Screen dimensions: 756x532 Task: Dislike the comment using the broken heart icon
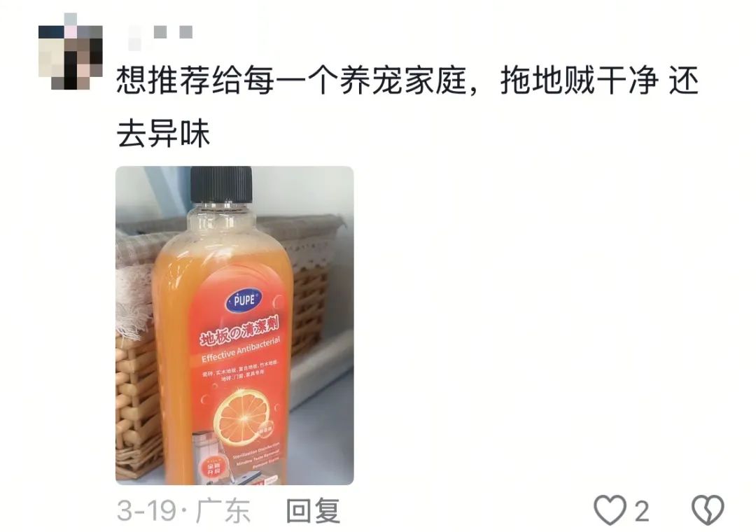pos(708,510)
